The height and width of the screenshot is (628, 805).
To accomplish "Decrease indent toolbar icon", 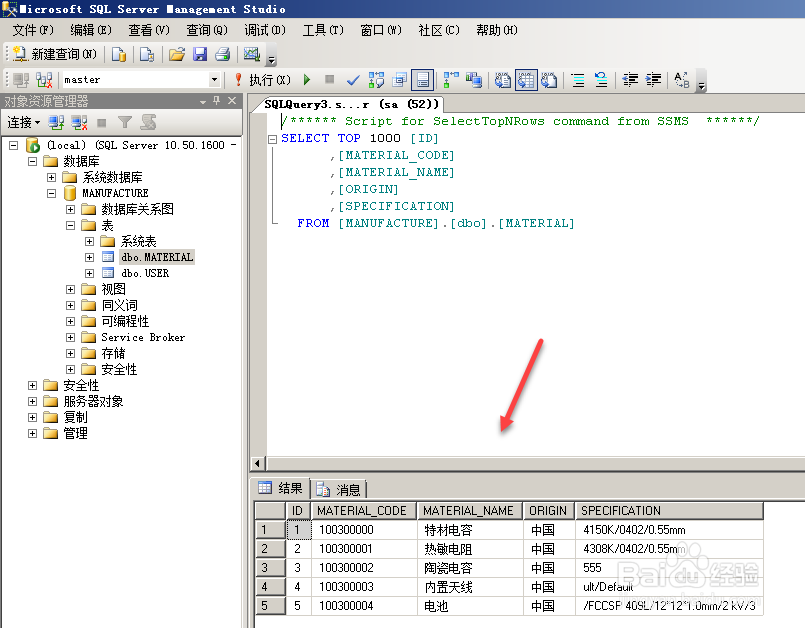I will [x=630, y=80].
